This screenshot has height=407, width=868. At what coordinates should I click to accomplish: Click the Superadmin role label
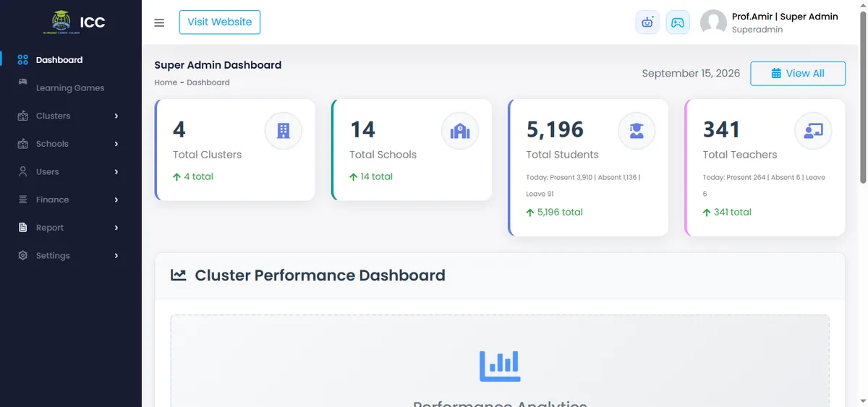757,30
